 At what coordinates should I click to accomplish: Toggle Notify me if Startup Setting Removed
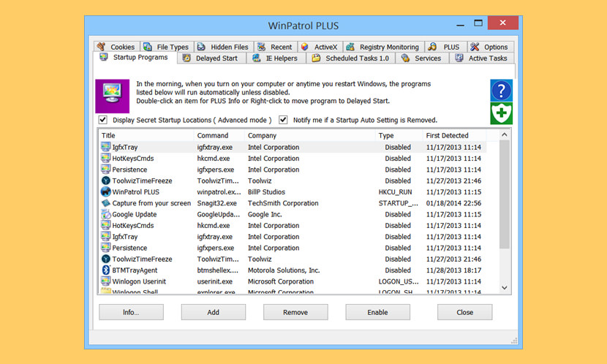tap(283, 120)
